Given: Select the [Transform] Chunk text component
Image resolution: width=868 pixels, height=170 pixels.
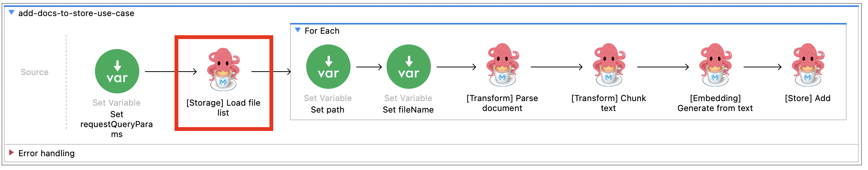Looking at the screenshot, I should [609, 65].
